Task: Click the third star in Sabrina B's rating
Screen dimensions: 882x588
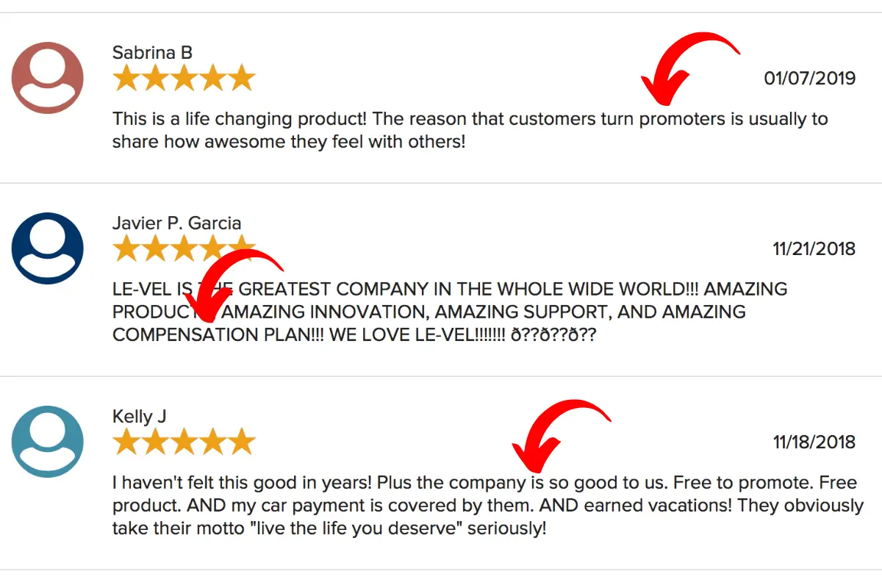Action: pyautogui.click(x=184, y=78)
